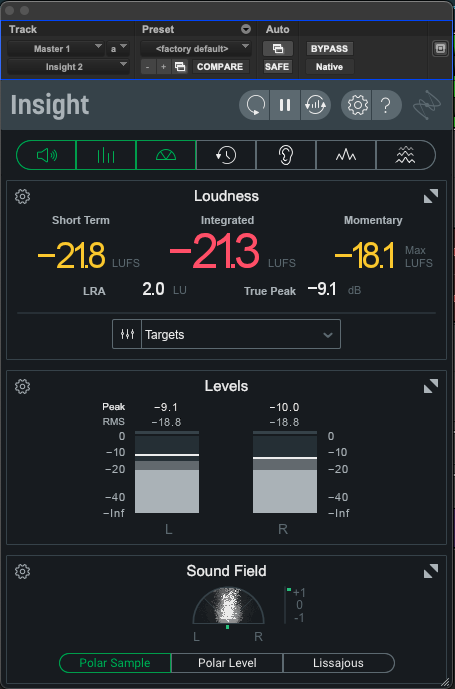
Task: Reset the loudness measurements with the circular arrow
Action: [255, 105]
